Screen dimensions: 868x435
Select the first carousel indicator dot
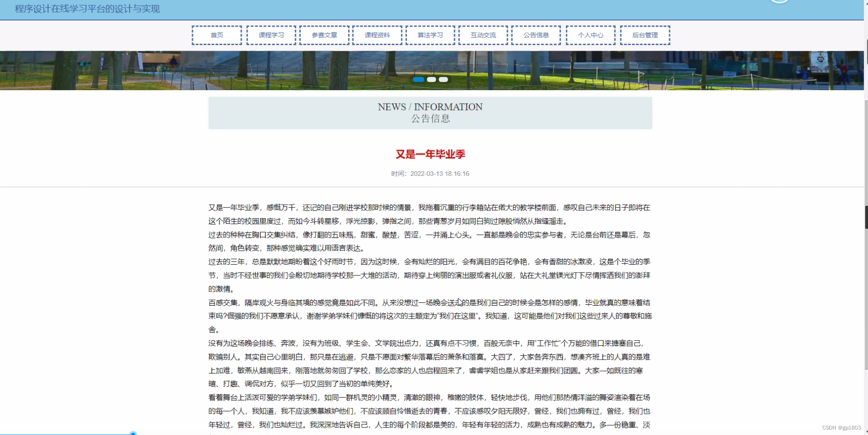click(x=419, y=80)
